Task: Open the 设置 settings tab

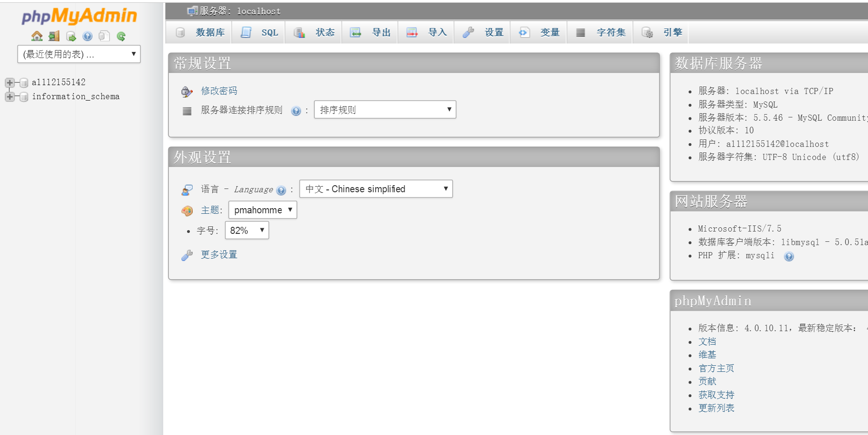Action: coord(483,32)
